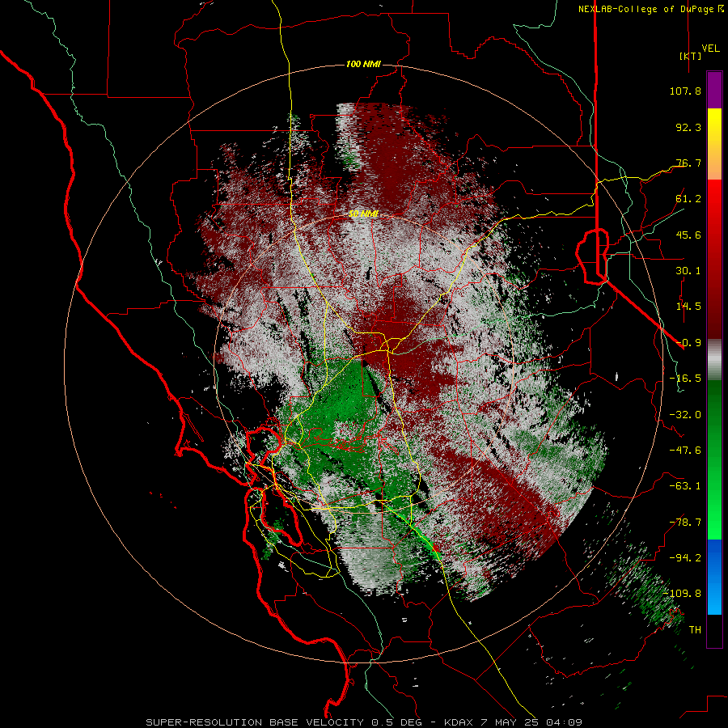Screen dimensions: 728x728
Task: Click the 107.8 scale value
Action: [x=685, y=91]
